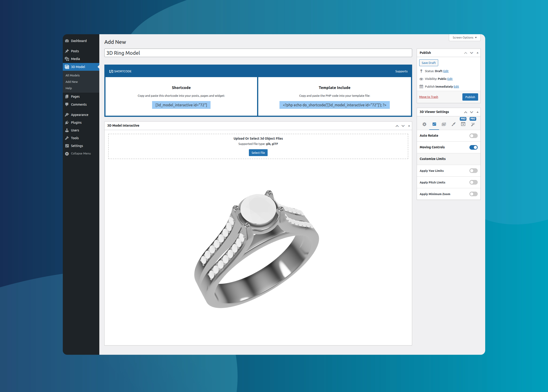Select the controls sliders tab in 3D Viewer Settings

[434, 124]
